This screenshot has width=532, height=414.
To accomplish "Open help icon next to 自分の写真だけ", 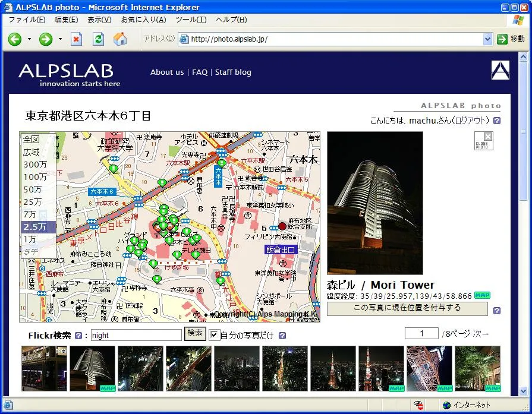I will point(282,336).
